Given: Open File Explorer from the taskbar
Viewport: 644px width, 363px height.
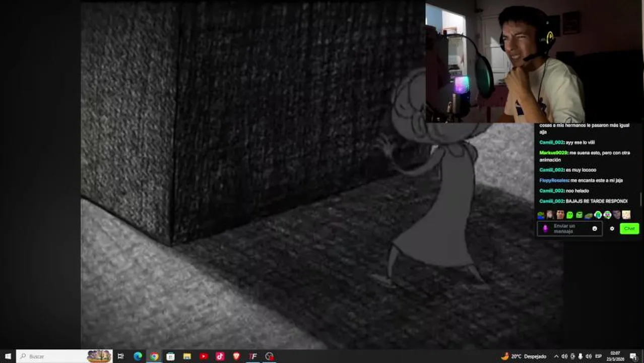Looking at the screenshot, I should pyautogui.click(x=187, y=356).
